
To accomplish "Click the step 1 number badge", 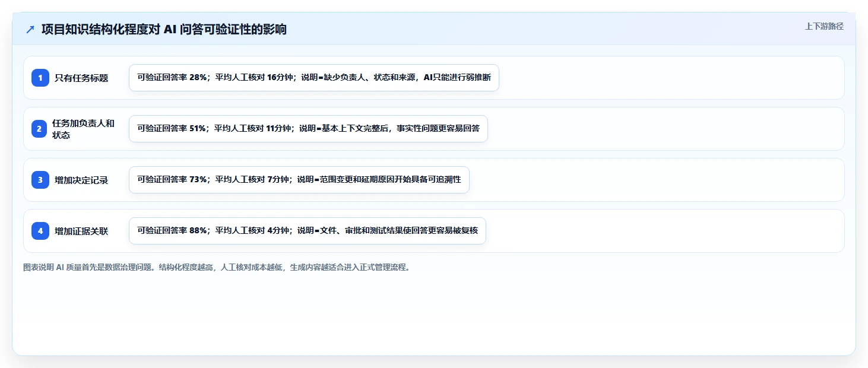I will coord(40,78).
